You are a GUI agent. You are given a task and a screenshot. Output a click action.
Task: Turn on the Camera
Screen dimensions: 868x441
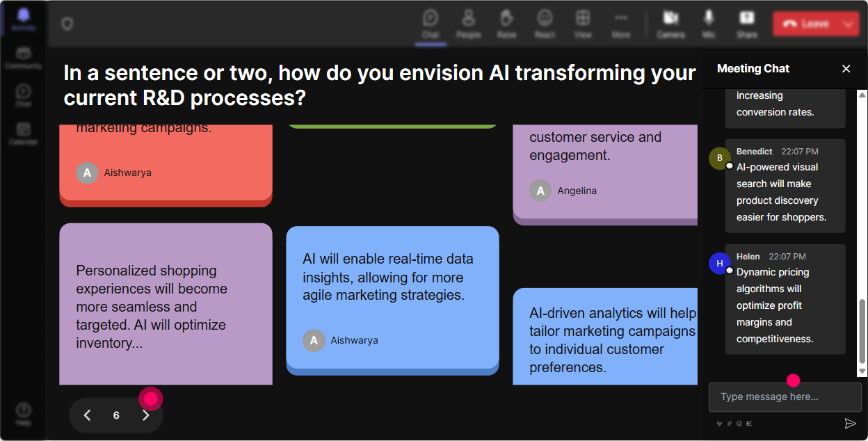[x=670, y=24]
